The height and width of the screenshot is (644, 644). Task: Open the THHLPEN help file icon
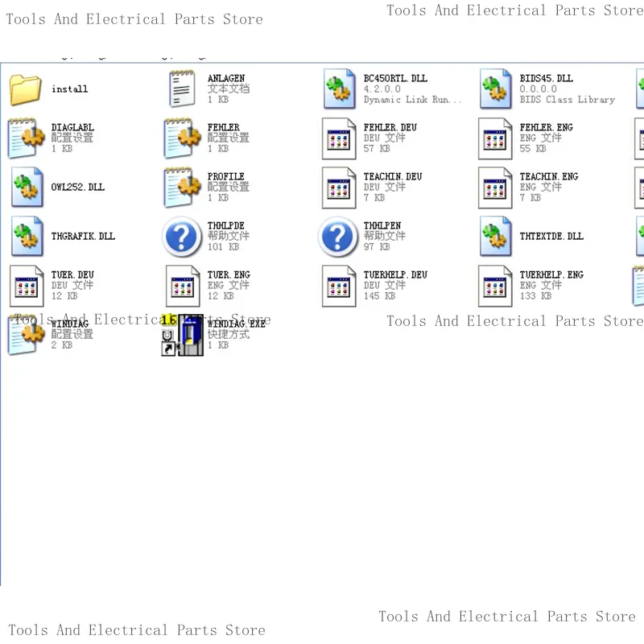[x=338, y=237]
